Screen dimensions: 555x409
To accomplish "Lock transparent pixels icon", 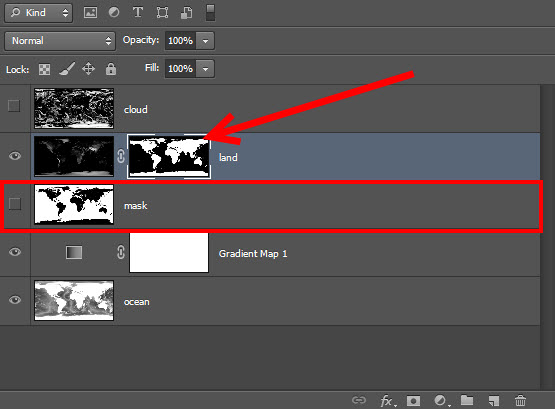I will (44, 69).
